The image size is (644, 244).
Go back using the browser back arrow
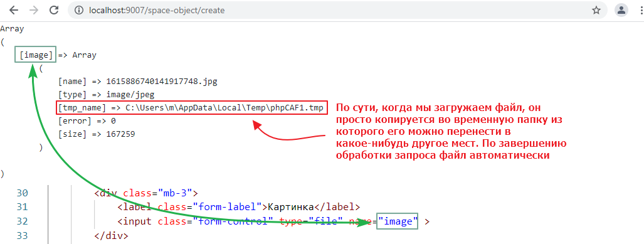pyautogui.click(x=13, y=10)
